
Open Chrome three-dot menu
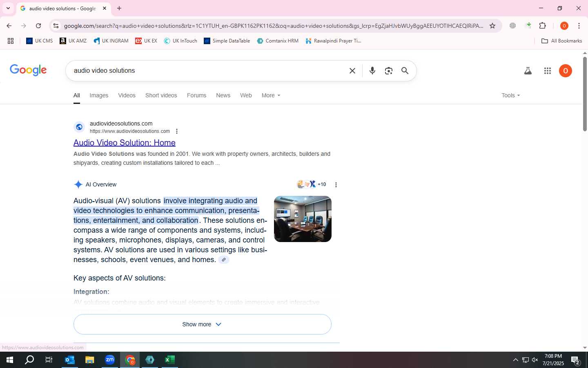click(579, 26)
